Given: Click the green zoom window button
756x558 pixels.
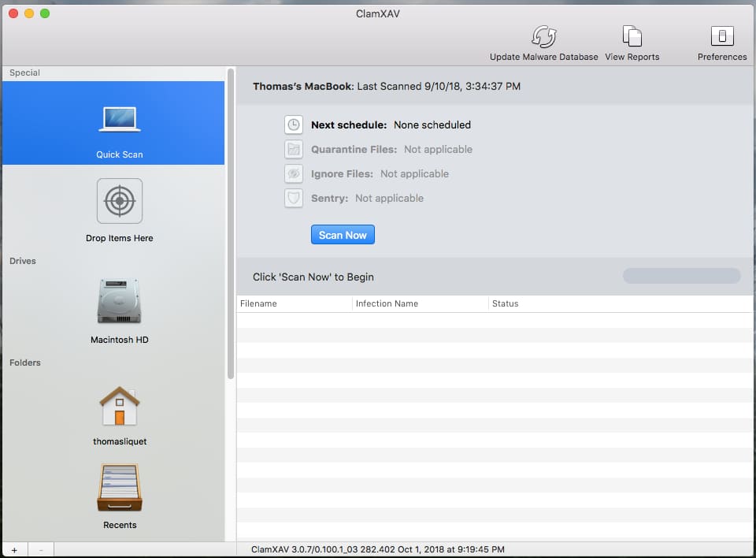Looking at the screenshot, I should [45, 13].
